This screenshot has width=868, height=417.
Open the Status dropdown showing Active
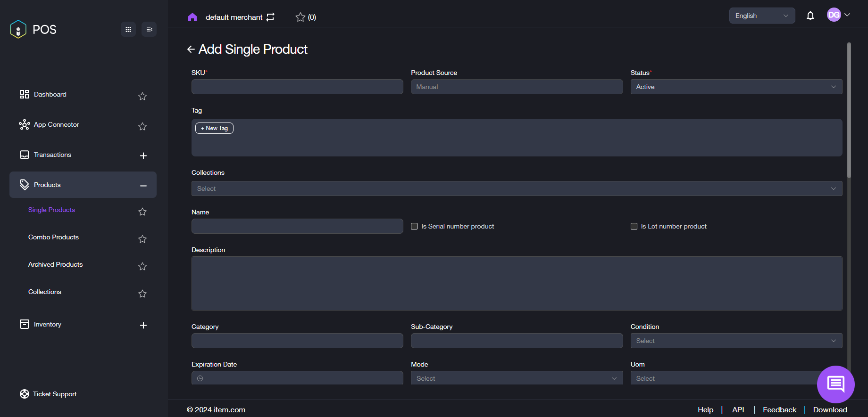click(736, 87)
